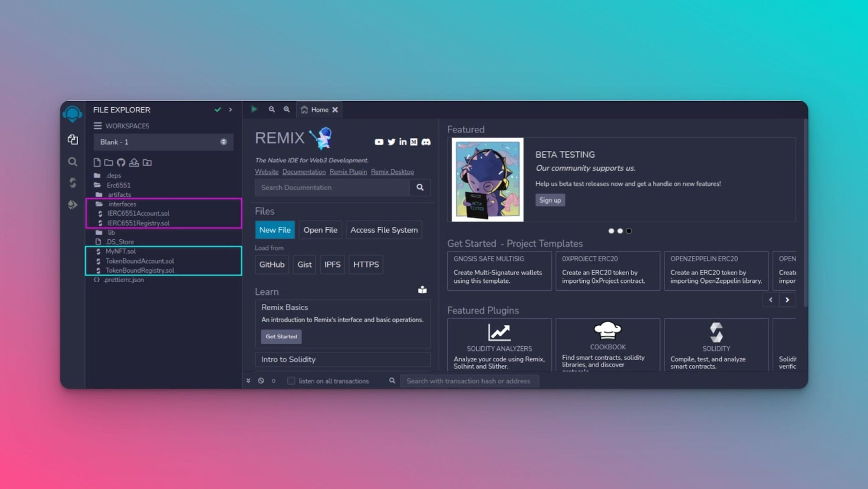Load from GitHub button
Screen dimensions: 868x489
272,264
